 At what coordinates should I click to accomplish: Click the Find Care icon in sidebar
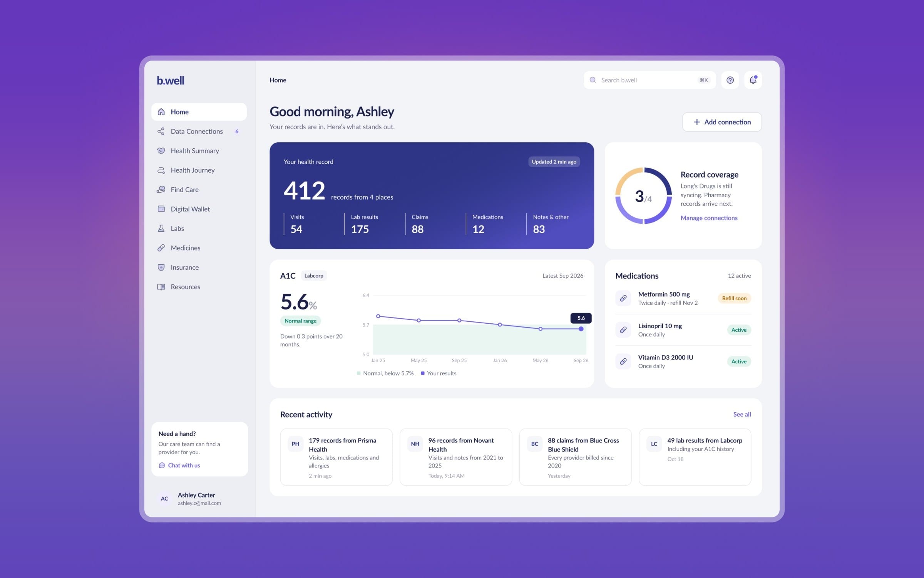(161, 190)
